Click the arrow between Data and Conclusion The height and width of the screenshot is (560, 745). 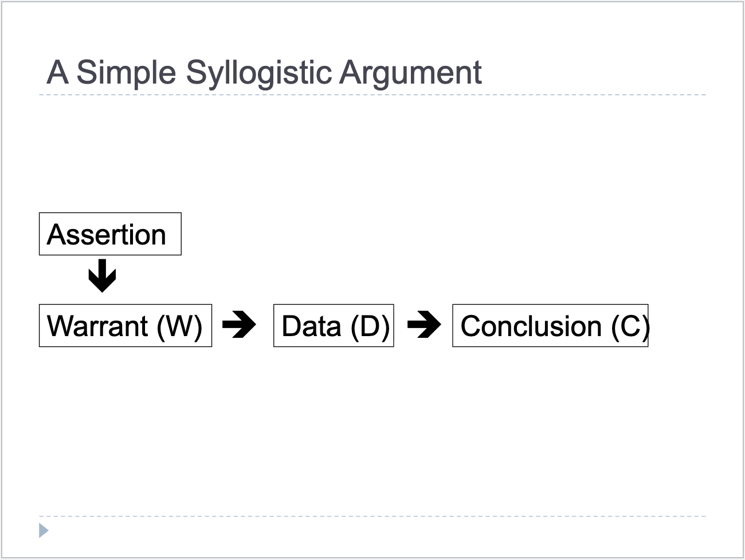424,325
